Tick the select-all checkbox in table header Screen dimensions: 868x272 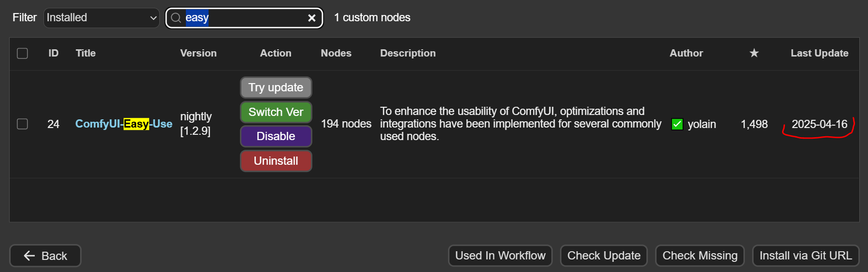22,53
